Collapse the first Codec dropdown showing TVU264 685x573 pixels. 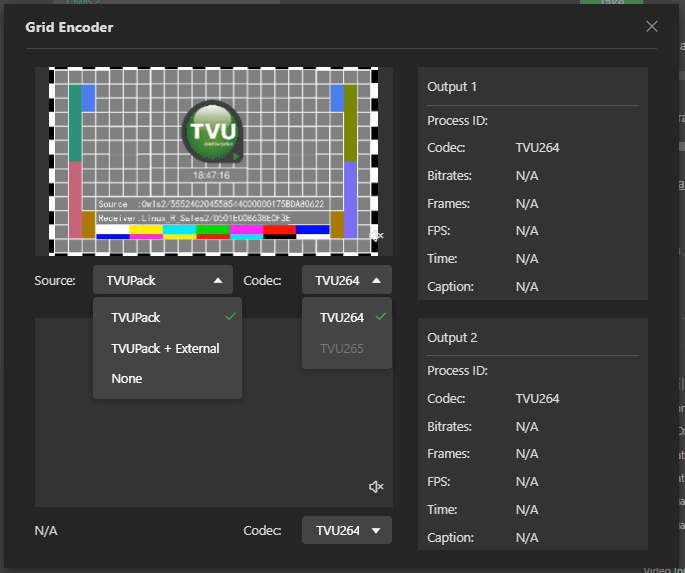(x=346, y=280)
